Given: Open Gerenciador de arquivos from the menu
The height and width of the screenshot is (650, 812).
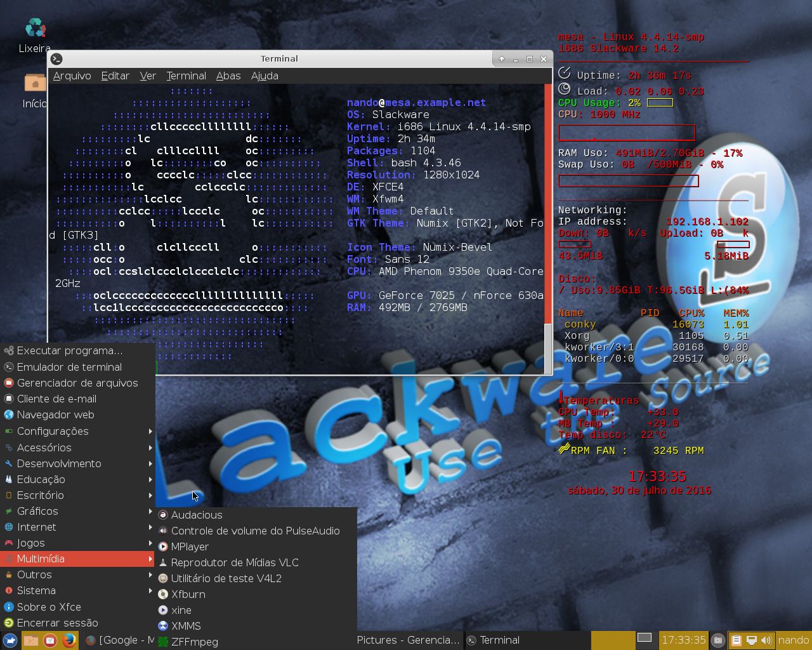Looking at the screenshot, I should tap(77, 383).
